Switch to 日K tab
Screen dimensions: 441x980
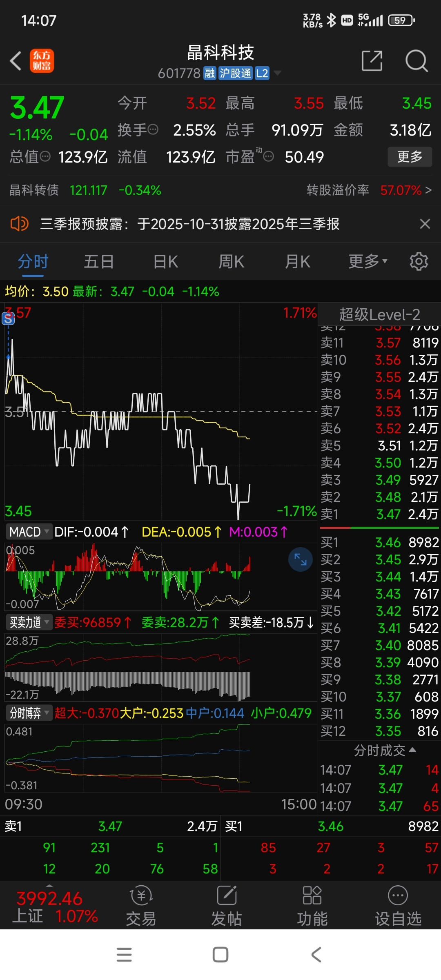pos(166,261)
